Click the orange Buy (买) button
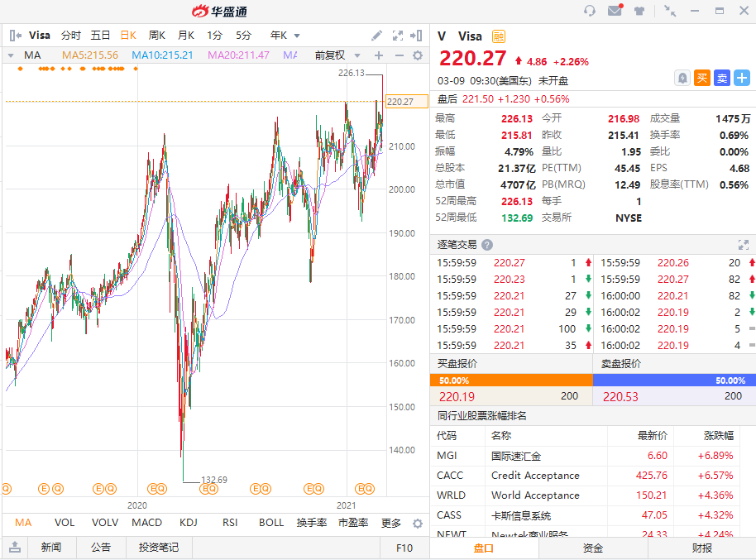 702,78
